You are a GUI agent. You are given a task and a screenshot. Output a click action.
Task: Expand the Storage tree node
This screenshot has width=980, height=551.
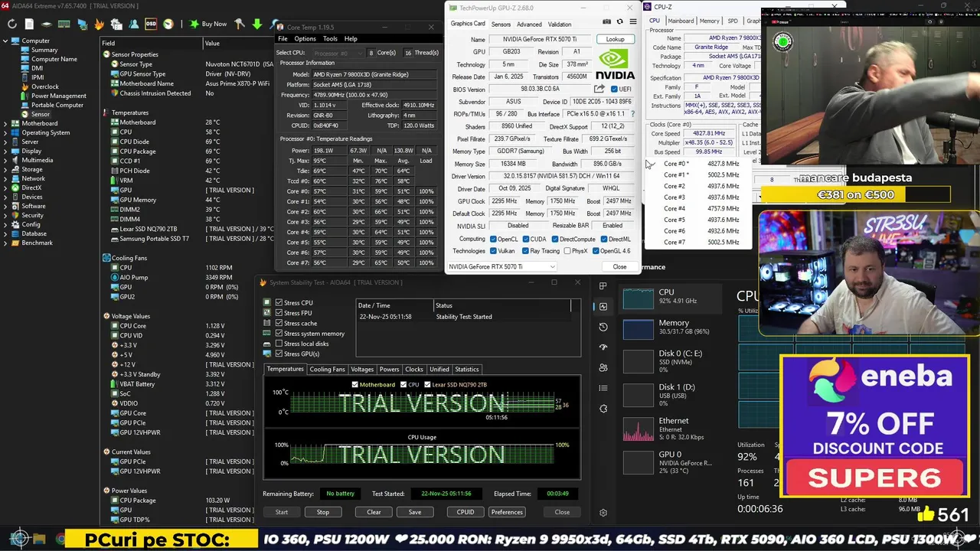(x=6, y=169)
